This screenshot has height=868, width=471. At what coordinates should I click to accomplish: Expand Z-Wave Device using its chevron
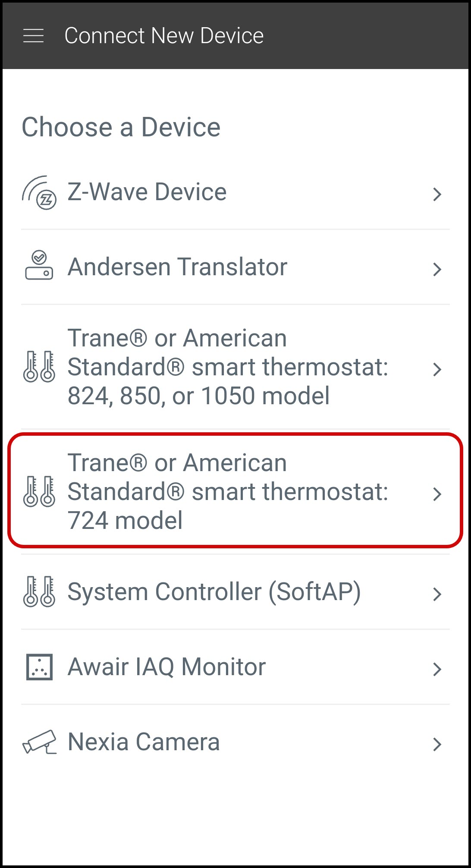(x=437, y=195)
